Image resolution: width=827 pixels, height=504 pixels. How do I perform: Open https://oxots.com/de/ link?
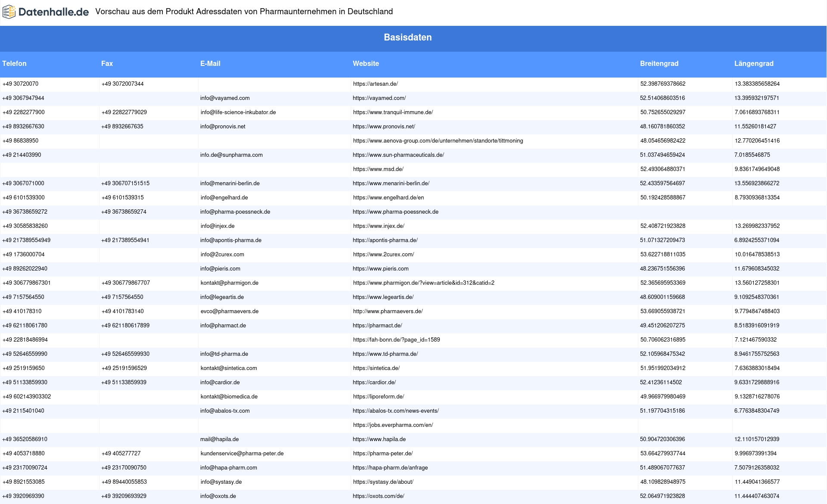click(x=379, y=496)
